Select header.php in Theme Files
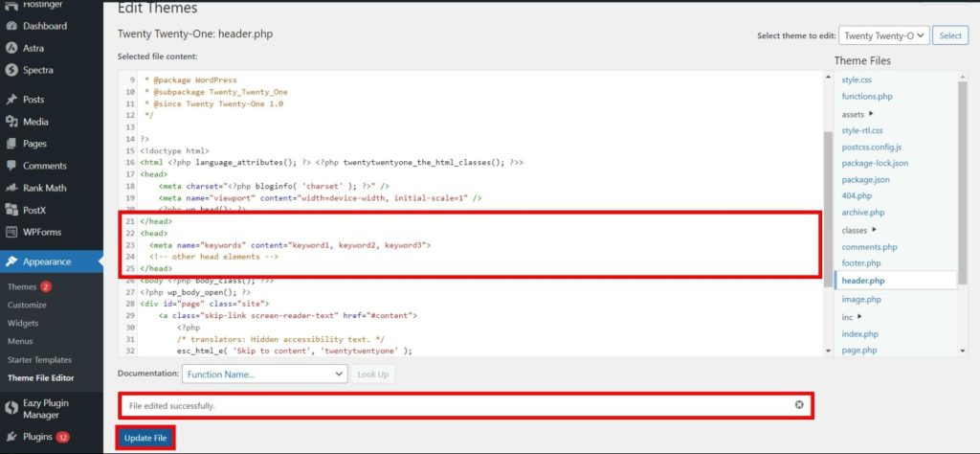The image size is (980, 454). pyautogui.click(x=896, y=281)
